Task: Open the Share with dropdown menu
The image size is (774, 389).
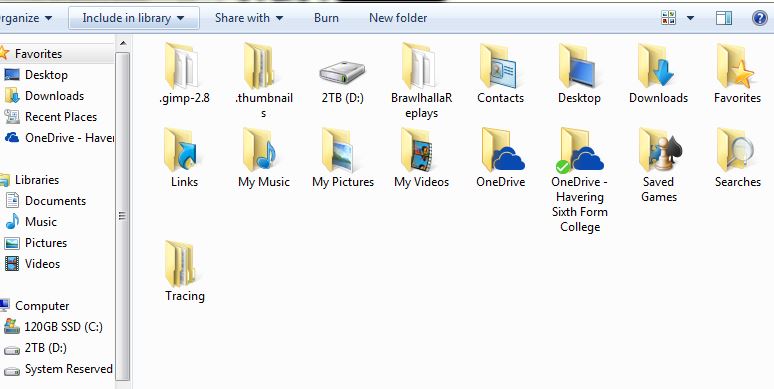Action: [x=249, y=18]
